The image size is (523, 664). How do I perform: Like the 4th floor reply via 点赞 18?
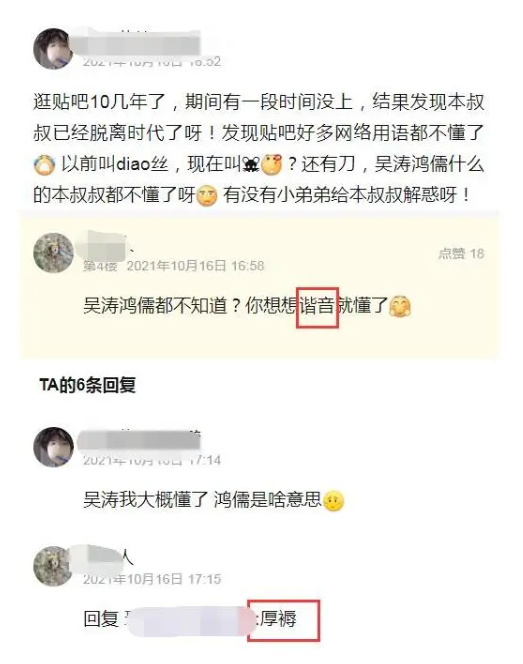click(x=461, y=254)
